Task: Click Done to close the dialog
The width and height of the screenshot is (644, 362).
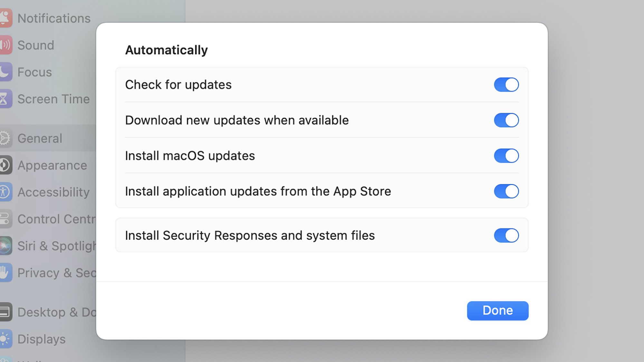Action: [x=497, y=310]
